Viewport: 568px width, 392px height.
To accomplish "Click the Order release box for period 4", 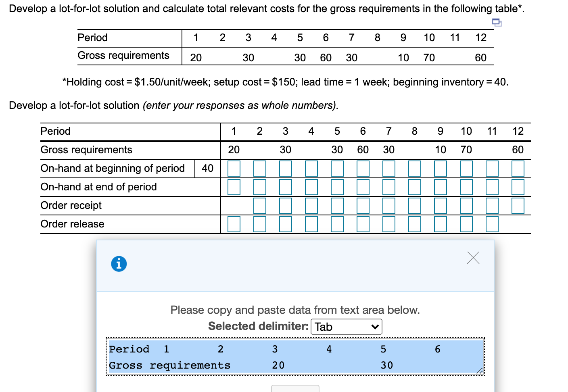I will (311, 224).
